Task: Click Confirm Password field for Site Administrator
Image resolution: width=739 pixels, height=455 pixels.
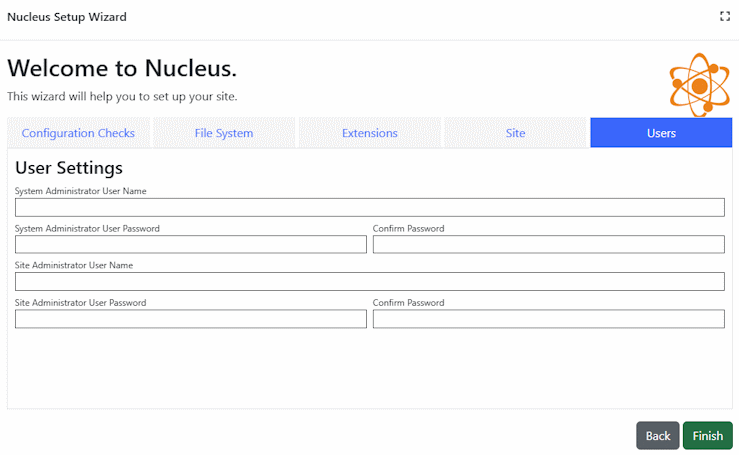Action: pos(548,319)
